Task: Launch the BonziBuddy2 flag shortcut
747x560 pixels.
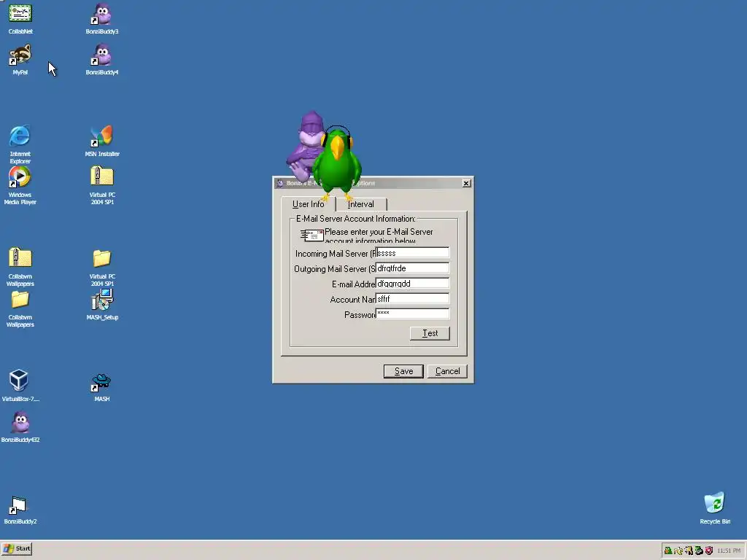Action: 20,509
